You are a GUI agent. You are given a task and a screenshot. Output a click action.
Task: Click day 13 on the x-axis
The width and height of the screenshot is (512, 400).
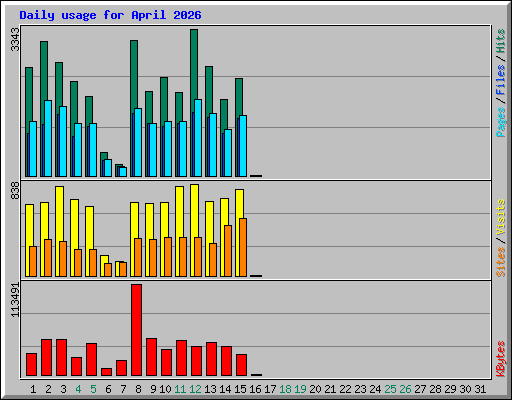point(210,389)
